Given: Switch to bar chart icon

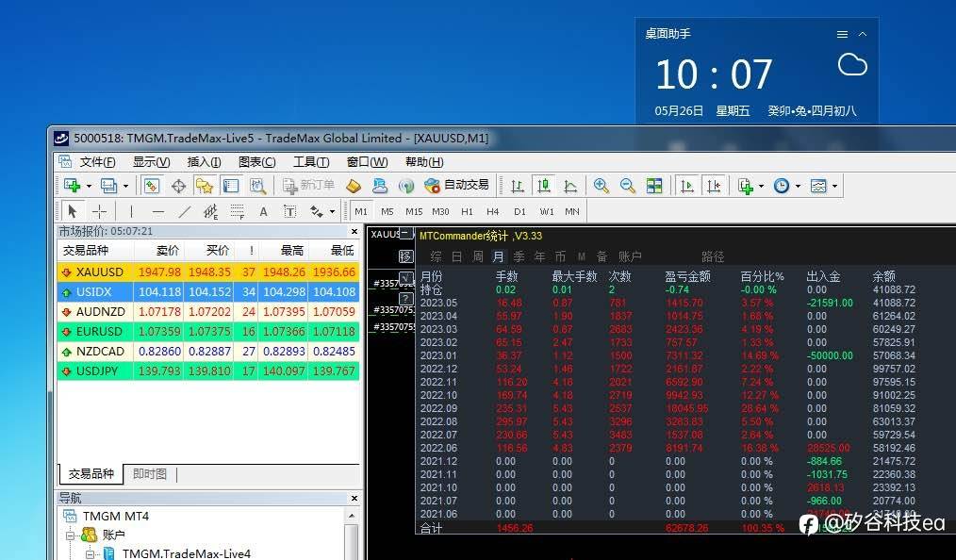Looking at the screenshot, I should (517, 185).
